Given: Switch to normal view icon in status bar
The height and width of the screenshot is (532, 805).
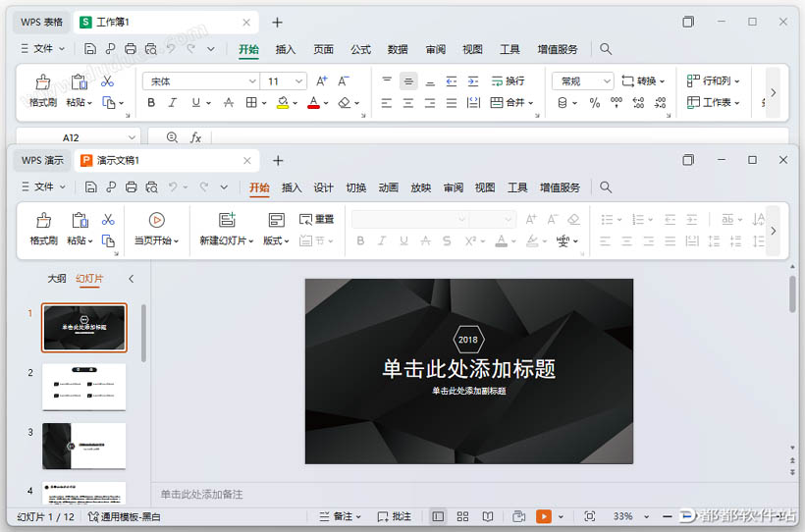Looking at the screenshot, I should (438, 516).
